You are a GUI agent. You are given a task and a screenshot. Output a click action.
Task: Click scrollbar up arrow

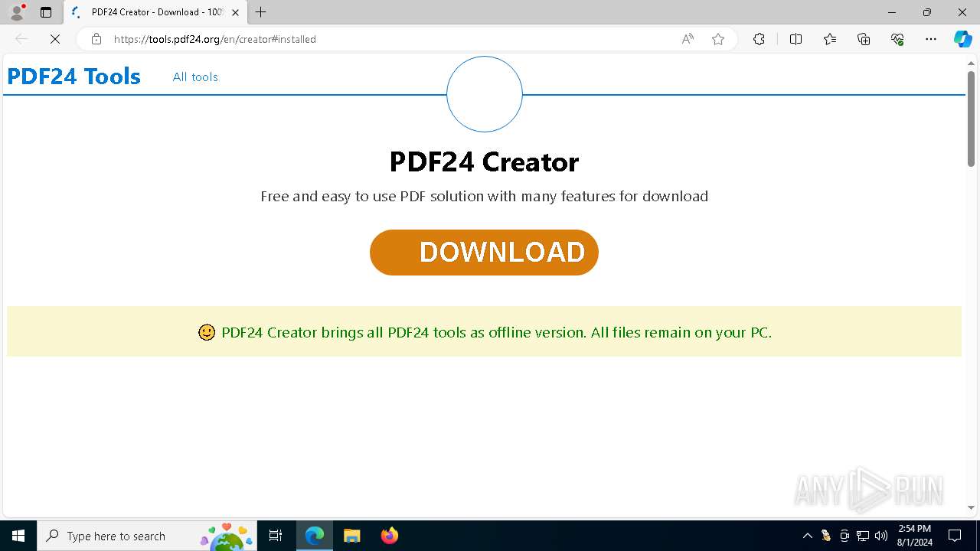point(971,62)
